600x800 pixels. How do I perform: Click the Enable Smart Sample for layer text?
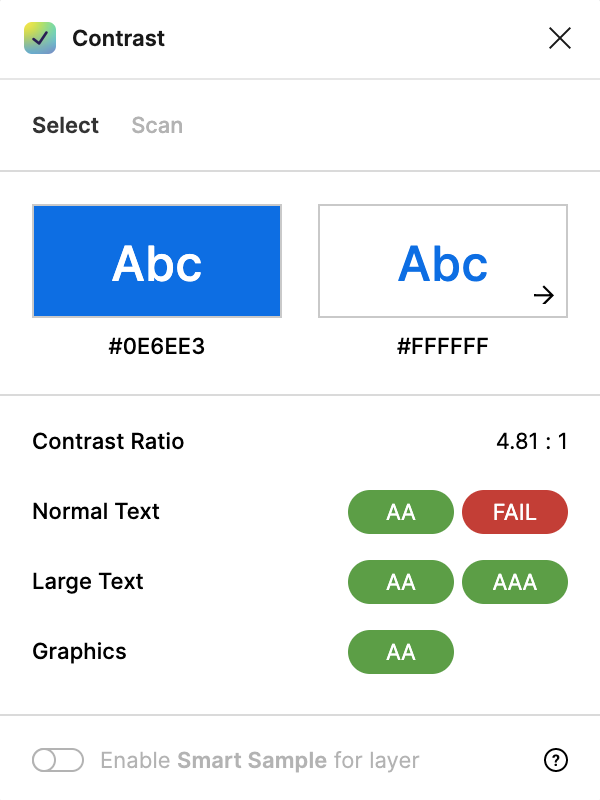coord(260,761)
